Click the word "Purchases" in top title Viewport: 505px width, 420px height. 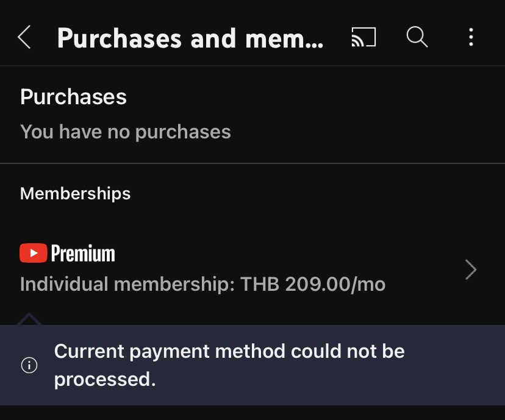click(120, 38)
